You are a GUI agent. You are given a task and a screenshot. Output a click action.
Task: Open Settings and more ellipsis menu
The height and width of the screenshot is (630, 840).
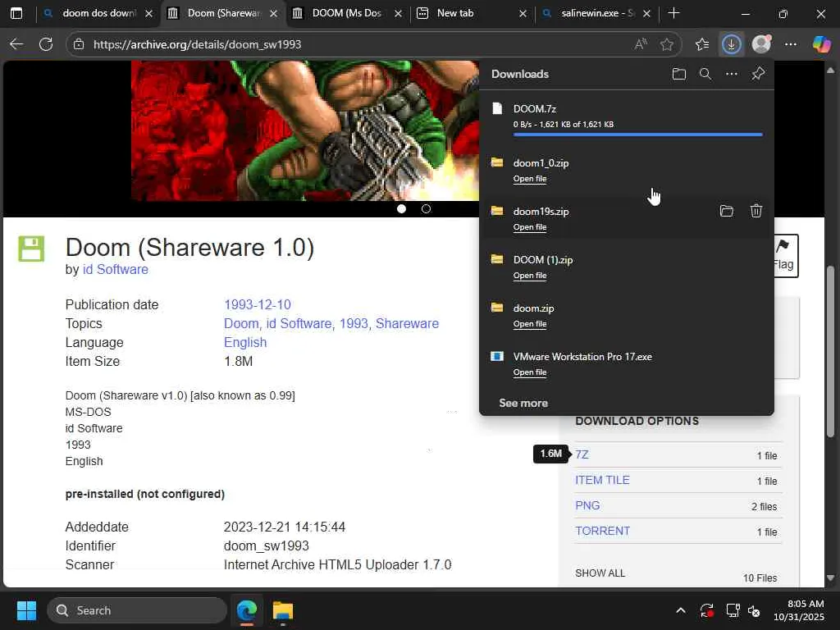point(791,44)
